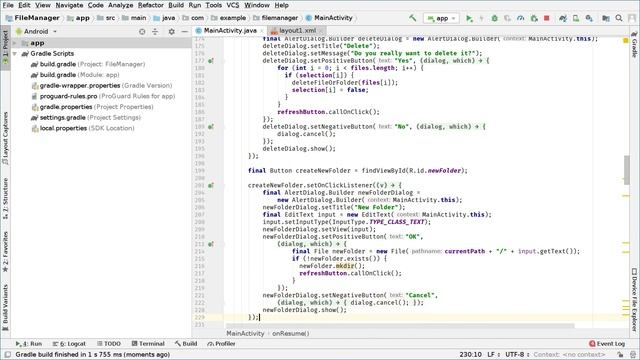The width and height of the screenshot is (640, 360).
Task: Toggle the 1: Project side tool window
Action: point(5,47)
